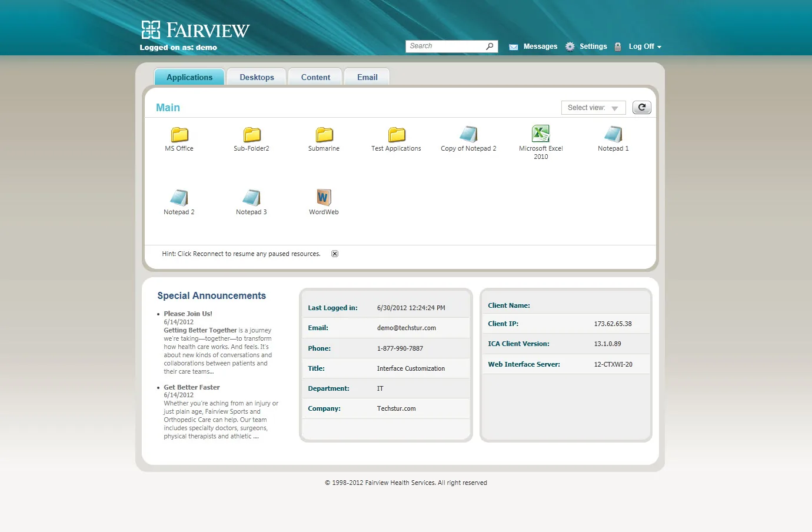Click the 'Special Announcements' heading
Screen dimensions: 812x532
point(211,296)
